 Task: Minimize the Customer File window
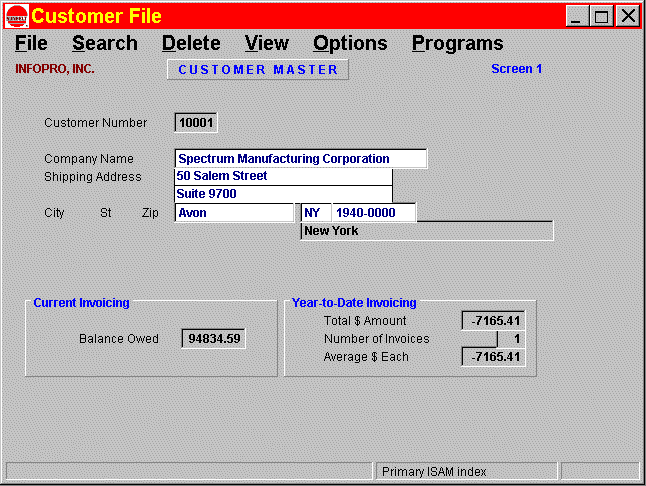point(577,16)
